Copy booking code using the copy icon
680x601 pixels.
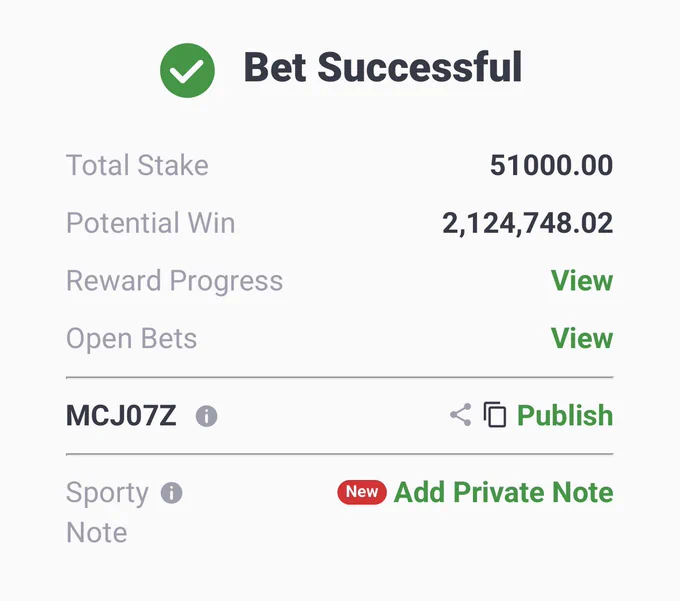pyautogui.click(x=495, y=415)
